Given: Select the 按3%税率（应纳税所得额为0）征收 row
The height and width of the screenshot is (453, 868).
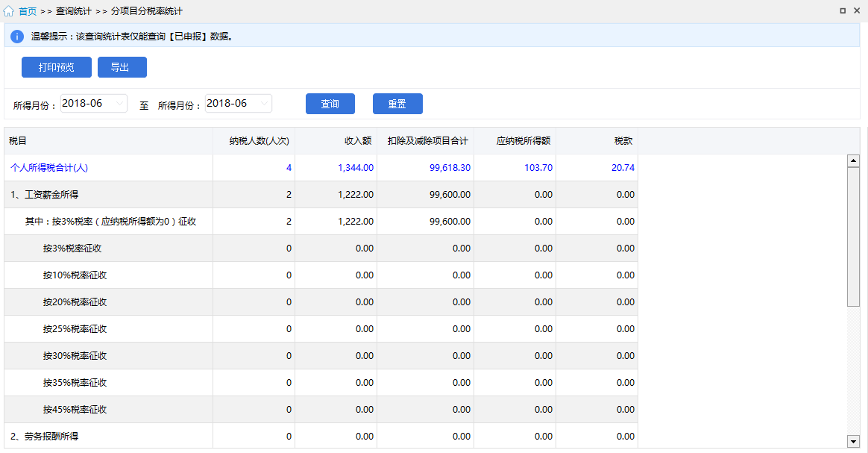Looking at the screenshot, I should (321, 222).
